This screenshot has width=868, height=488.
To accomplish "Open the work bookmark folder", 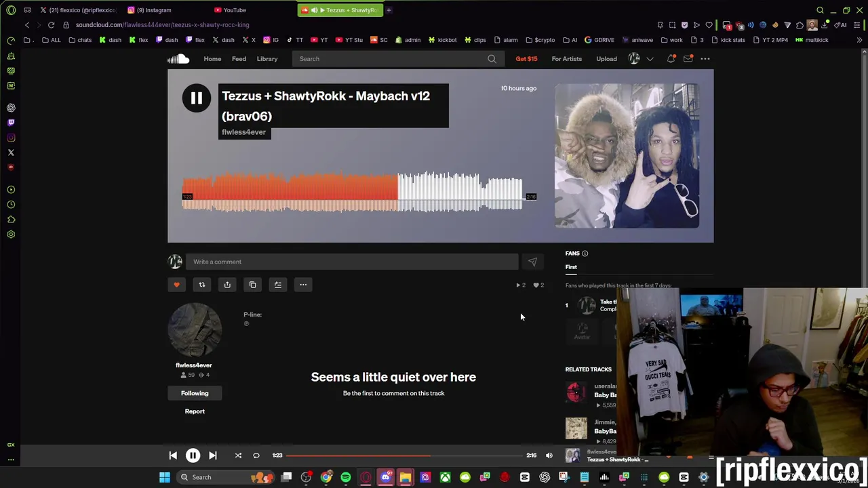I will 671,40.
